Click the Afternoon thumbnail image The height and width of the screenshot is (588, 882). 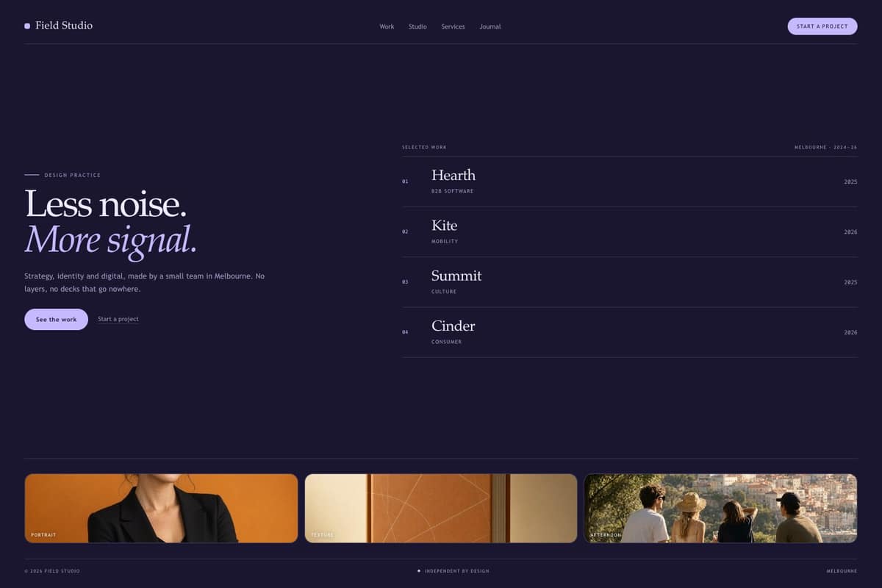(720, 508)
